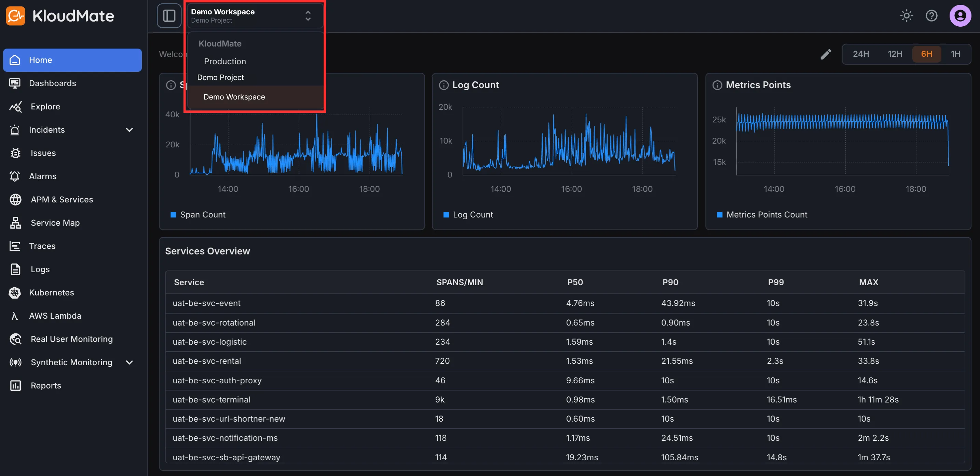
Task: Click the Incidents siren icon
Action: pyautogui.click(x=15, y=130)
